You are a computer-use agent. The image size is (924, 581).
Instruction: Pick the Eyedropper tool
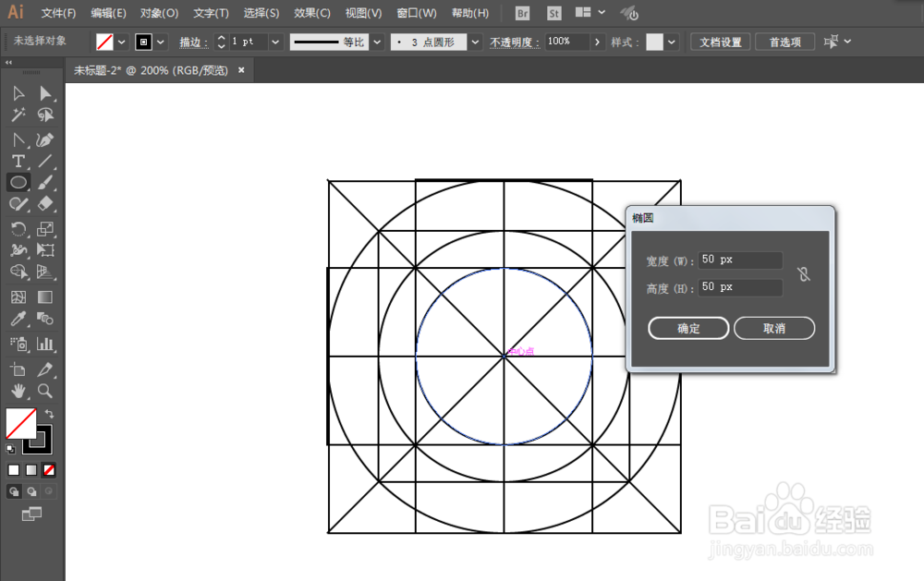tap(17, 319)
